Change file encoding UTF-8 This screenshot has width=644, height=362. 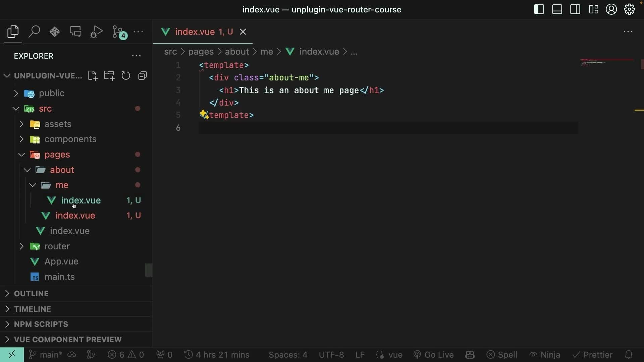pyautogui.click(x=331, y=355)
